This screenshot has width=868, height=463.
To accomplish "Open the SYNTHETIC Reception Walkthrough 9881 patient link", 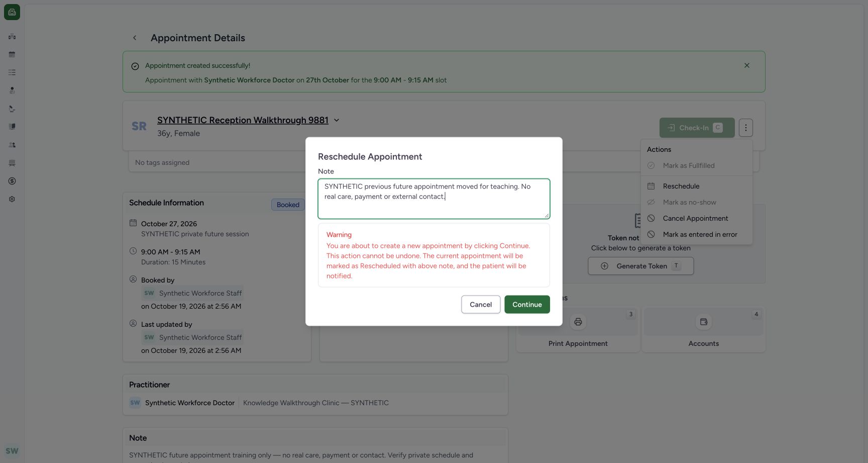I will tap(243, 120).
